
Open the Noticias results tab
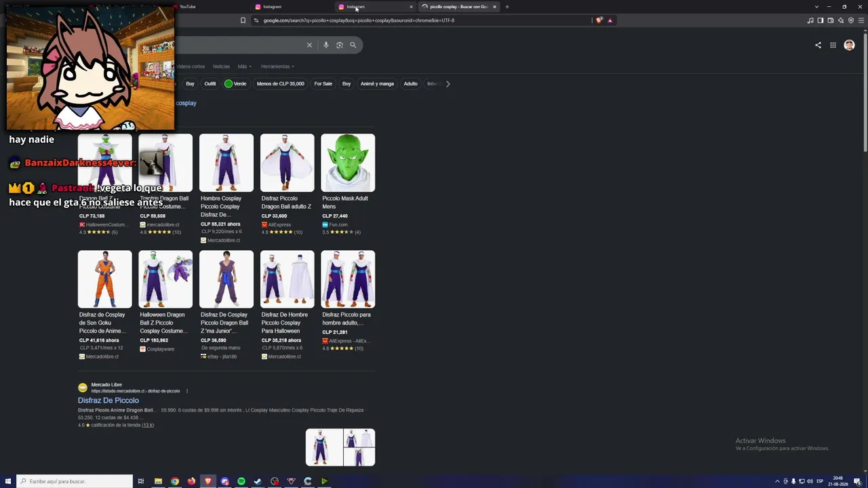point(221,66)
